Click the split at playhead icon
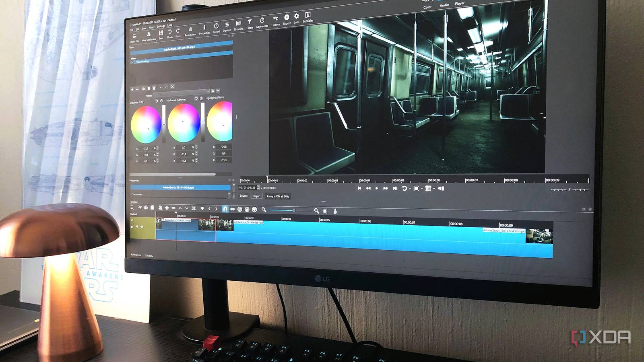The height and width of the screenshot is (362, 644). 194,208
